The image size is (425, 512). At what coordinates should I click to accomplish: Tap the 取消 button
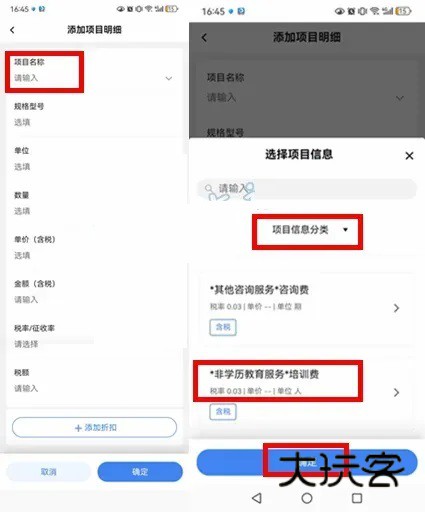click(x=49, y=472)
